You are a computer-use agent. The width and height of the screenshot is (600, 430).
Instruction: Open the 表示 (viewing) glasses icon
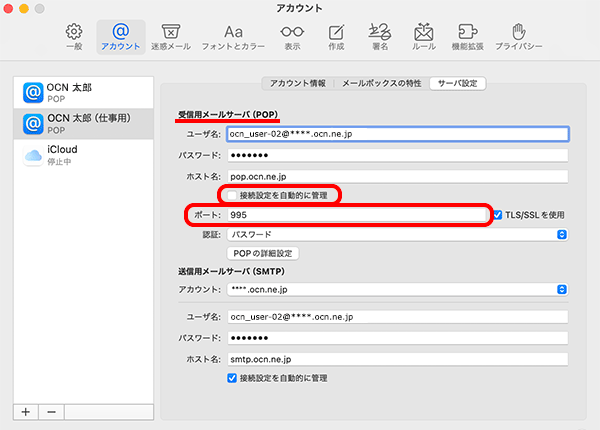292,37
